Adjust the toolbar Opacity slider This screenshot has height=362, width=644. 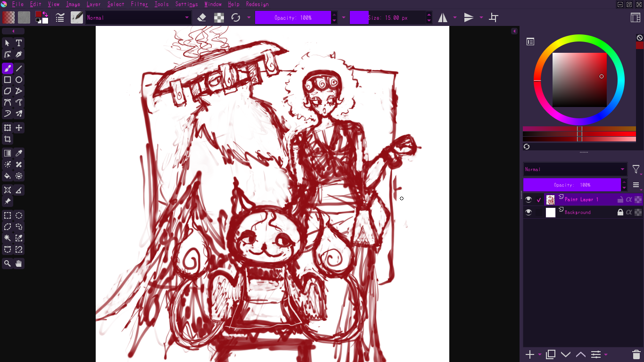click(293, 17)
